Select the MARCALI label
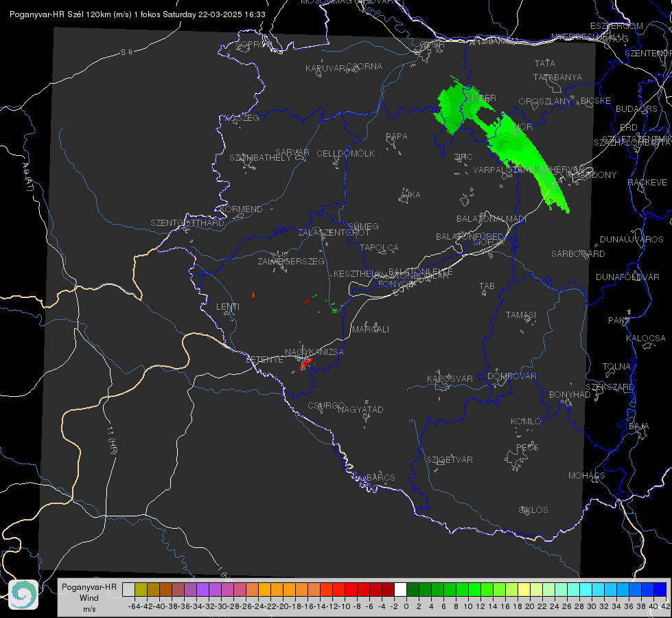Screen dimensions: 672x618 click(x=371, y=330)
